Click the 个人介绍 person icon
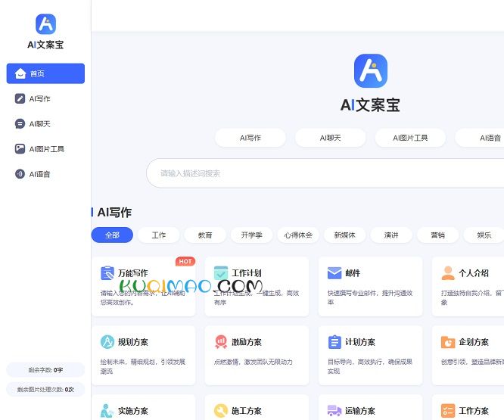The image size is (504, 420). (x=448, y=273)
